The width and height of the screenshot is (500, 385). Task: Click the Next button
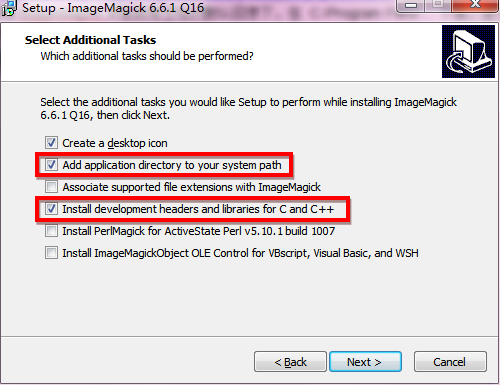tap(365, 362)
